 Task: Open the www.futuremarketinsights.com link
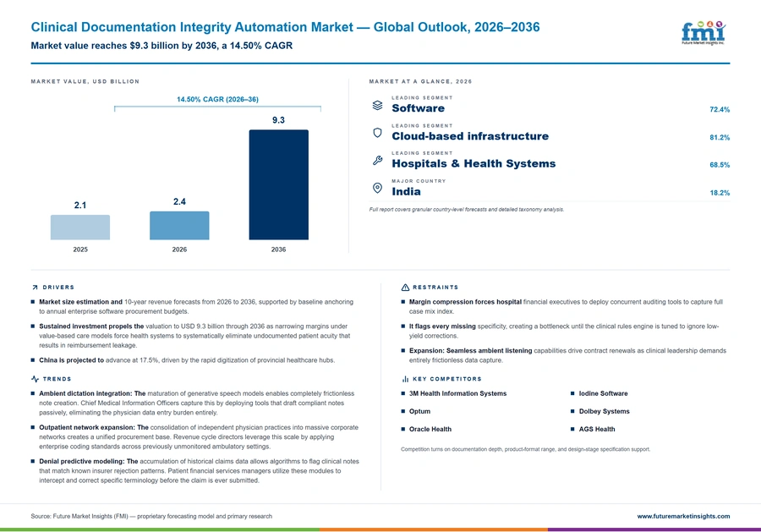[x=683, y=516]
